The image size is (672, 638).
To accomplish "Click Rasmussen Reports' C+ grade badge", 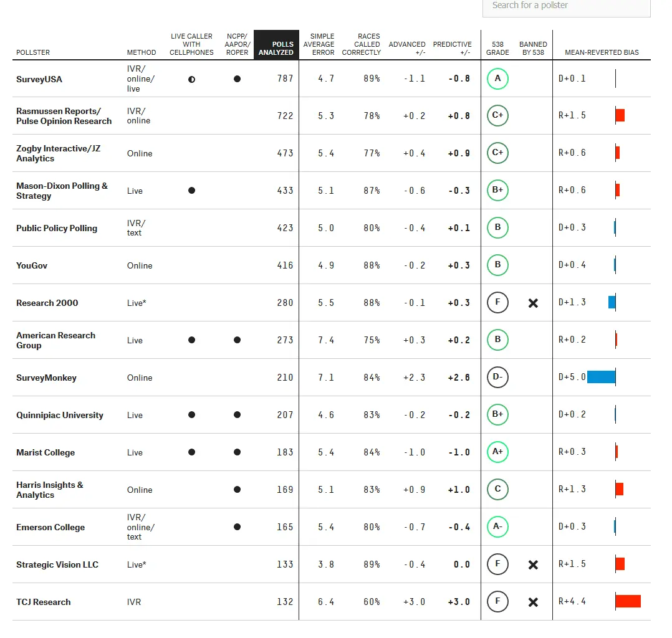I will point(497,115).
